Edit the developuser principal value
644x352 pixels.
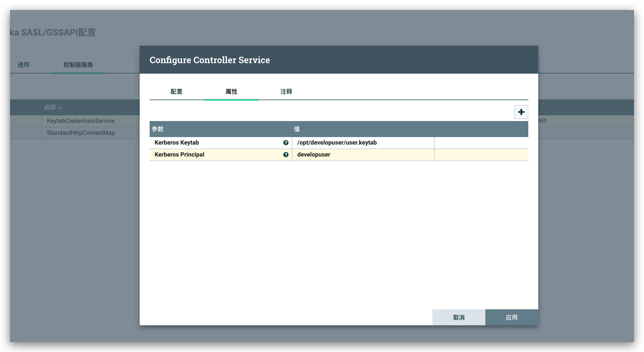coord(314,155)
